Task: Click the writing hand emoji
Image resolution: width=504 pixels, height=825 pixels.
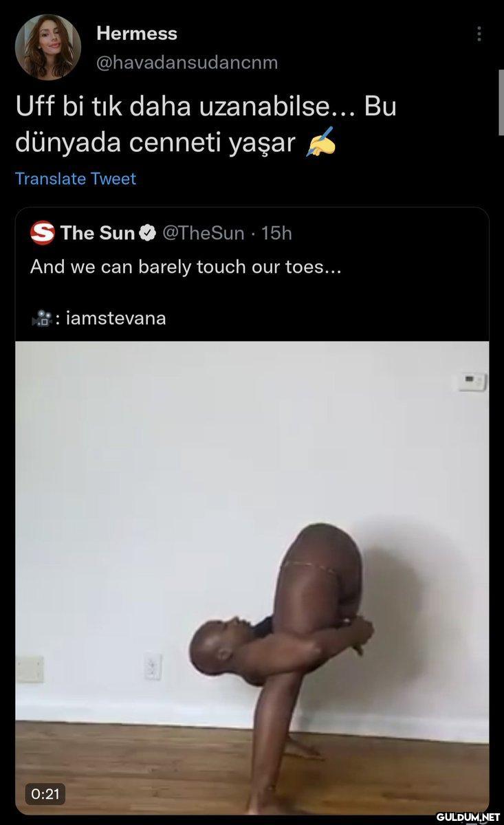Action: coord(320,143)
